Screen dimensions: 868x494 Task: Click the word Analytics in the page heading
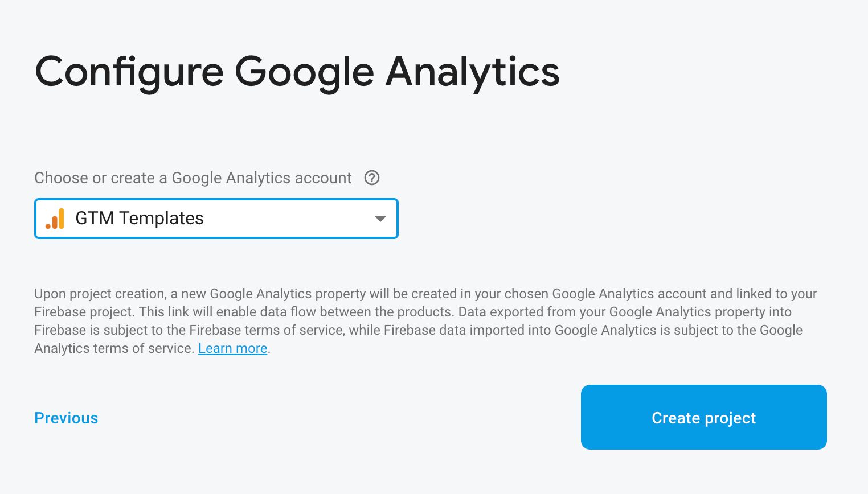click(473, 72)
